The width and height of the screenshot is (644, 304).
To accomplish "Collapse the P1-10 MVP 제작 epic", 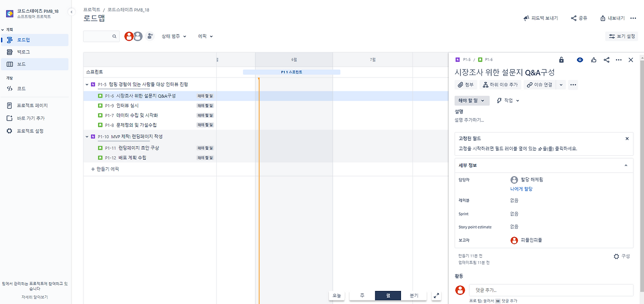I will (88, 136).
